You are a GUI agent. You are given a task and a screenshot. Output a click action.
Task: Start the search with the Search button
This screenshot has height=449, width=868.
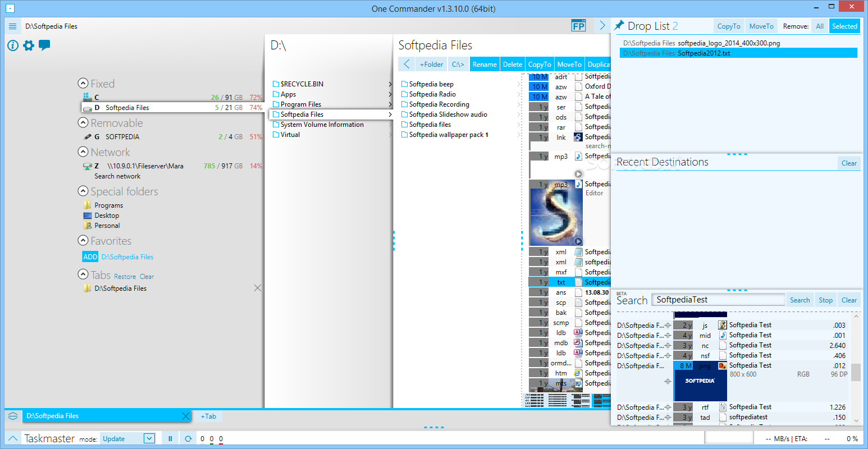click(x=800, y=300)
